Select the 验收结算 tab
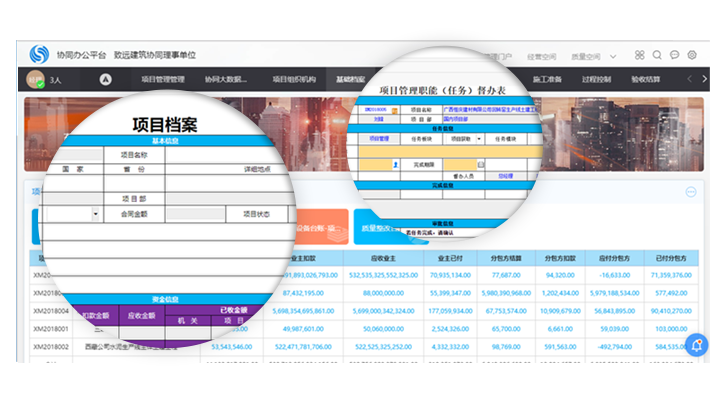 [646, 79]
